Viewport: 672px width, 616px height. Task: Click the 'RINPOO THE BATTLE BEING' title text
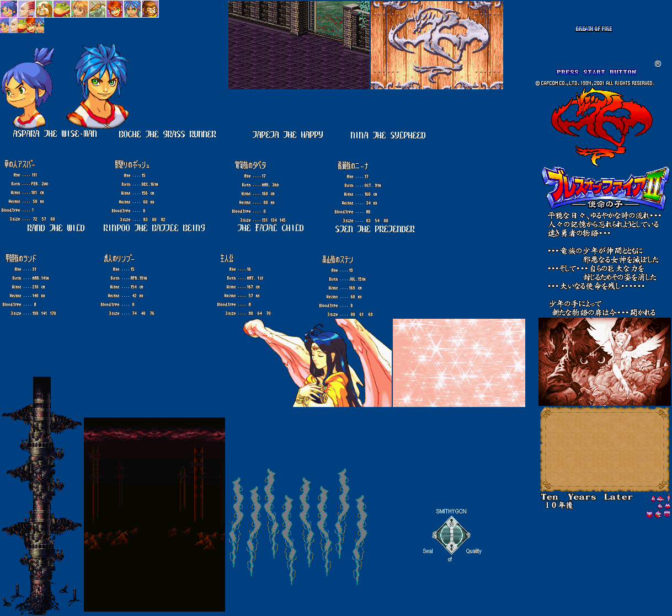click(154, 228)
